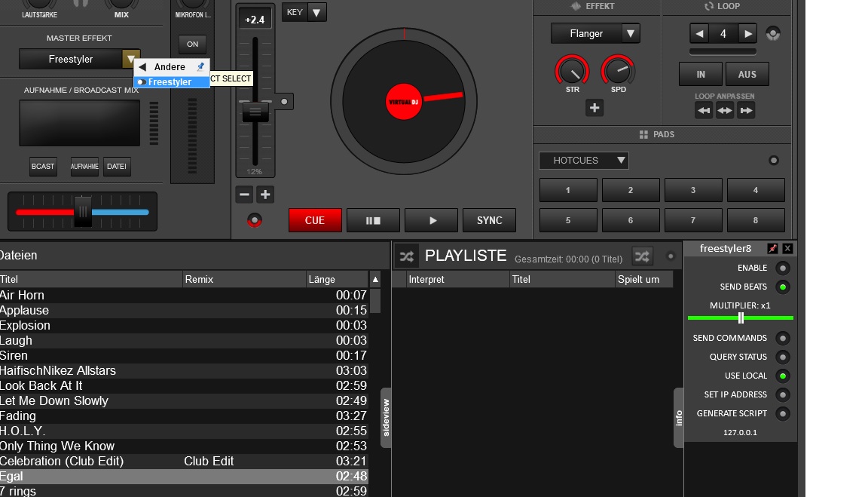Click the file list vertical scrollbar
The height and width of the screenshot is (497, 868).
(x=375, y=301)
